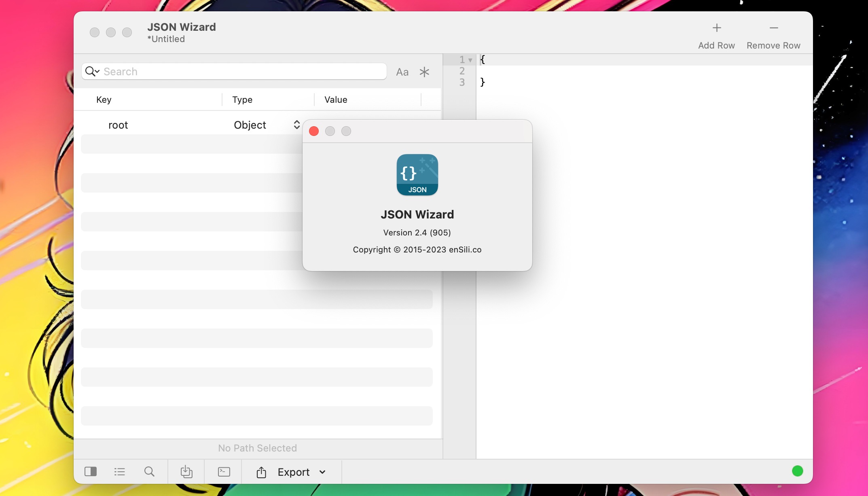868x496 pixels.
Task: Click the magnifier icon in bottom bar
Action: click(x=149, y=472)
